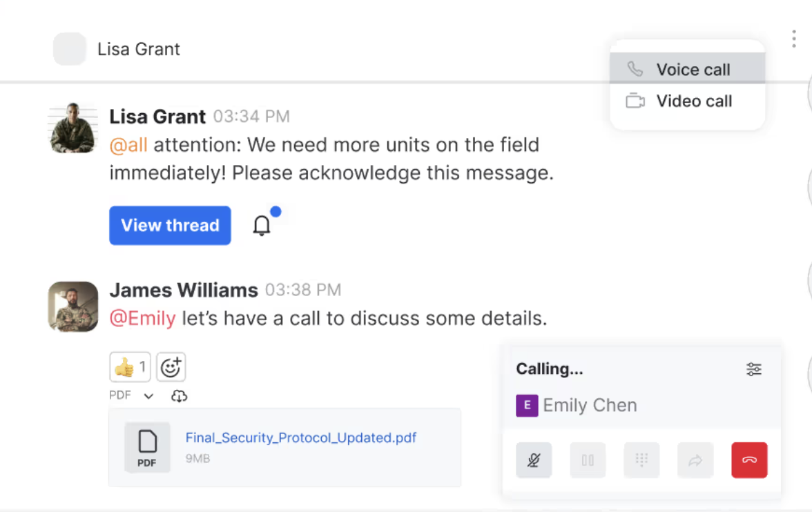Image resolution: width=812 pixels, height=512 pixels.
Task: Open the three-dot more options menu
Action: 793,39
